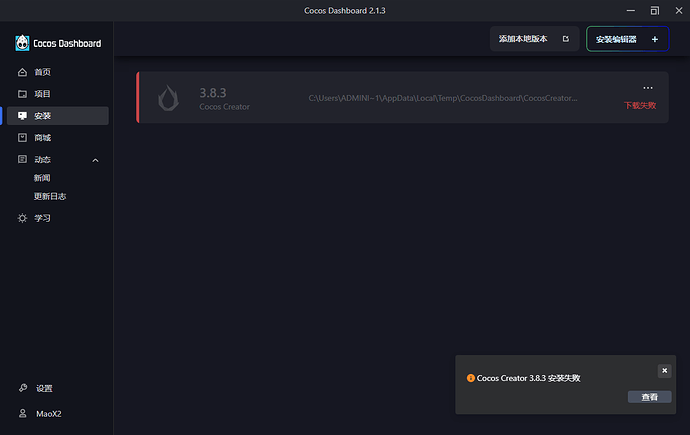Click the install path text for 3.8.3
Screen dimensions: 690x435
(443, 98)
